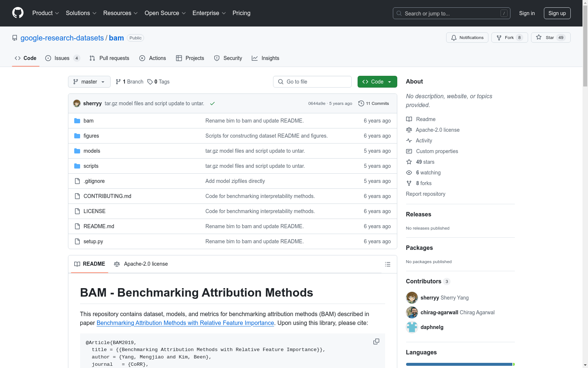588x368 pixels.
Task: Open 'Add model zipfiles directly' commit message
Action: click(x=235, y=181)
